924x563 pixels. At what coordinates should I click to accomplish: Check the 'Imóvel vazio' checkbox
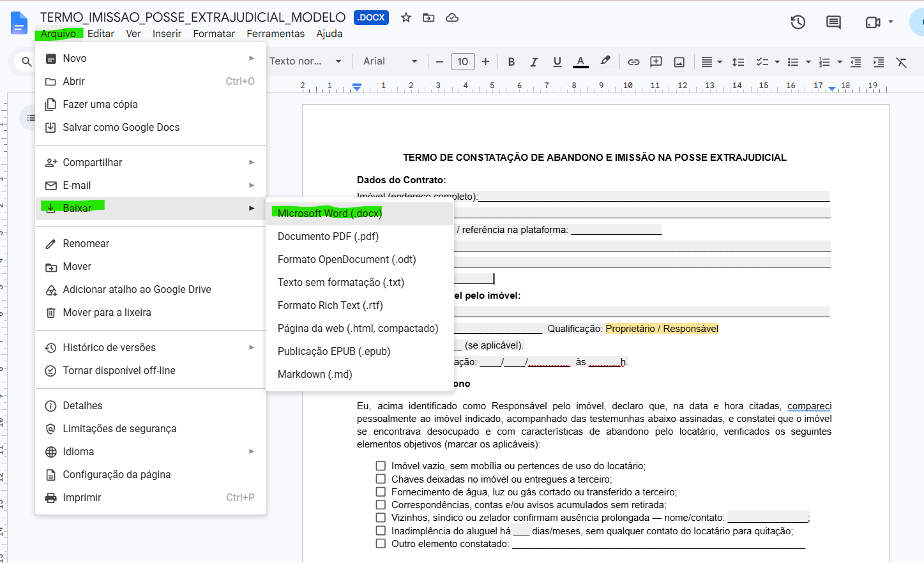tap(381, 466)
